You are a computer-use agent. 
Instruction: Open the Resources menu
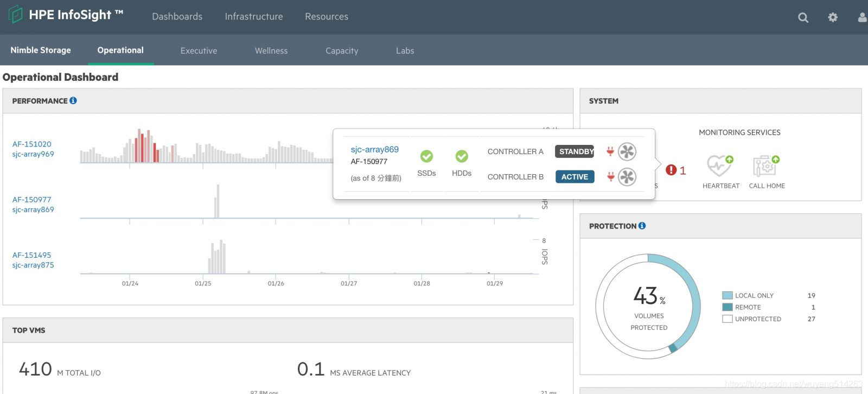tap(327, 17)
